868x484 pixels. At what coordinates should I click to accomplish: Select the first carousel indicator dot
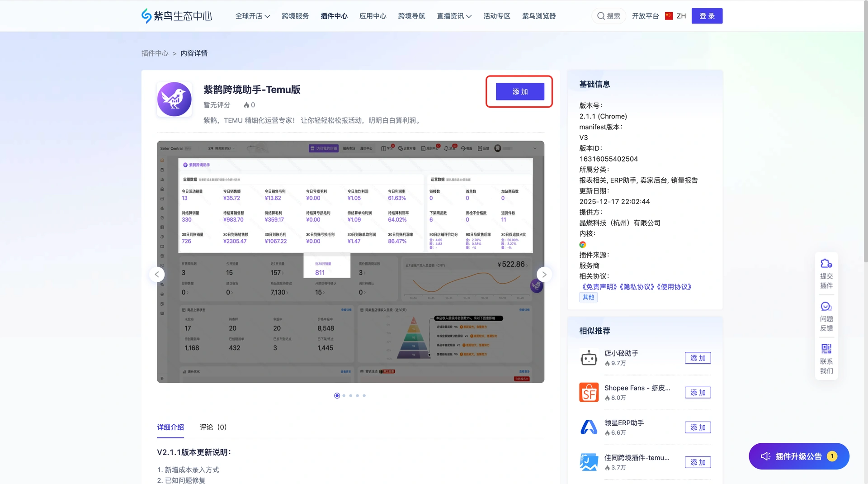pos(337,395)
